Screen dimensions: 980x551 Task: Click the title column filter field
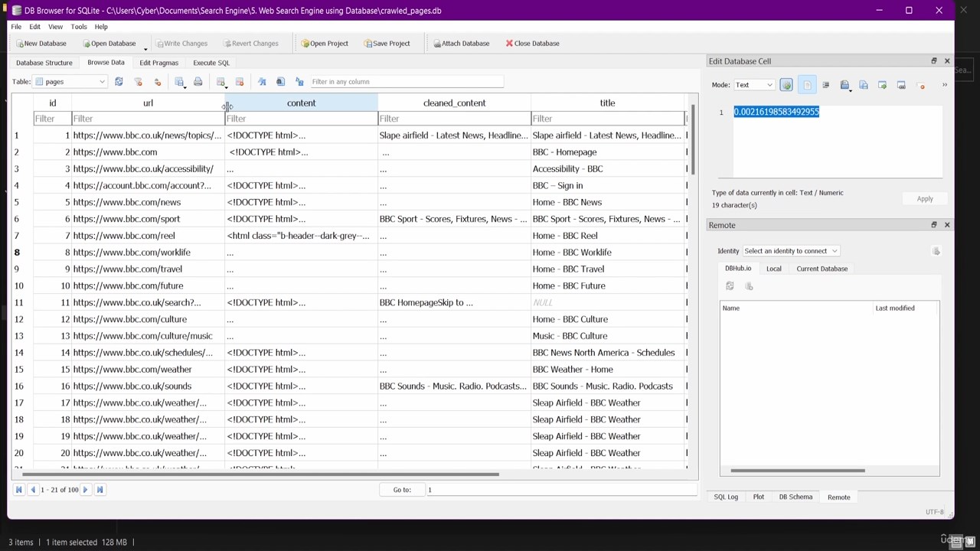pyautogui.click(x=607, y=119)
